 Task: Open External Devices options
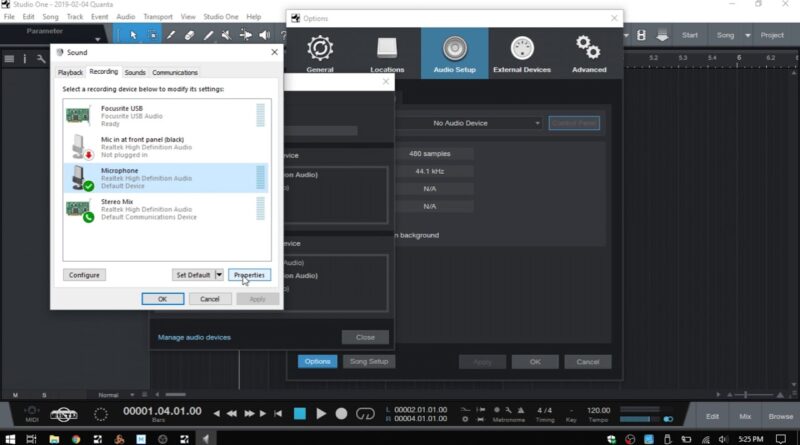[x=522, y=54]
